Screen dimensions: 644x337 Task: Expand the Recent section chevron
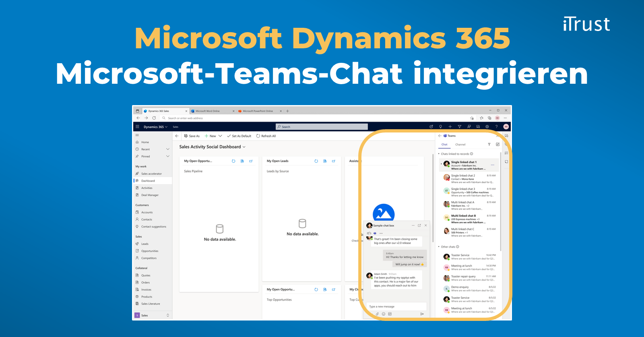(x=168, y=149)
